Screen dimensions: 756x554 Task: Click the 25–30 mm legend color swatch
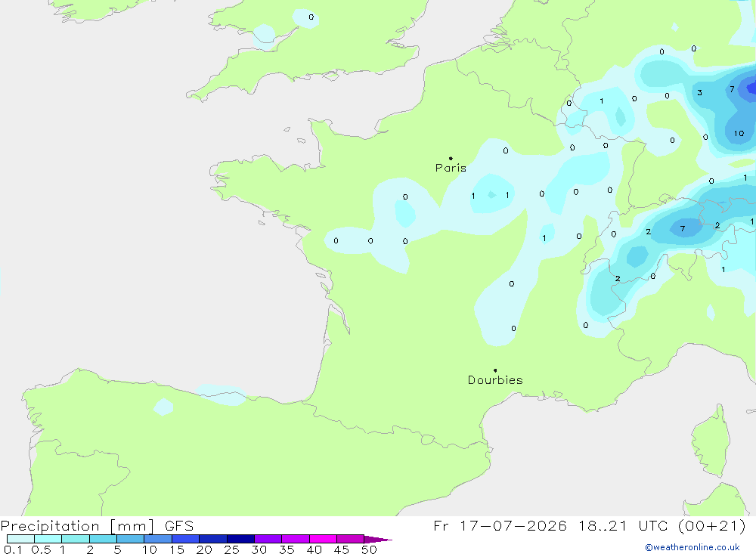point(240,539)
